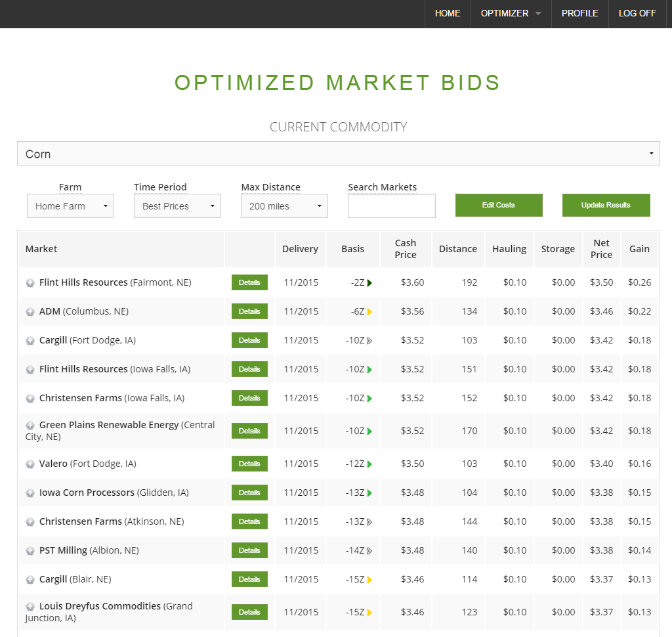Click the Delivery column header

300,249
